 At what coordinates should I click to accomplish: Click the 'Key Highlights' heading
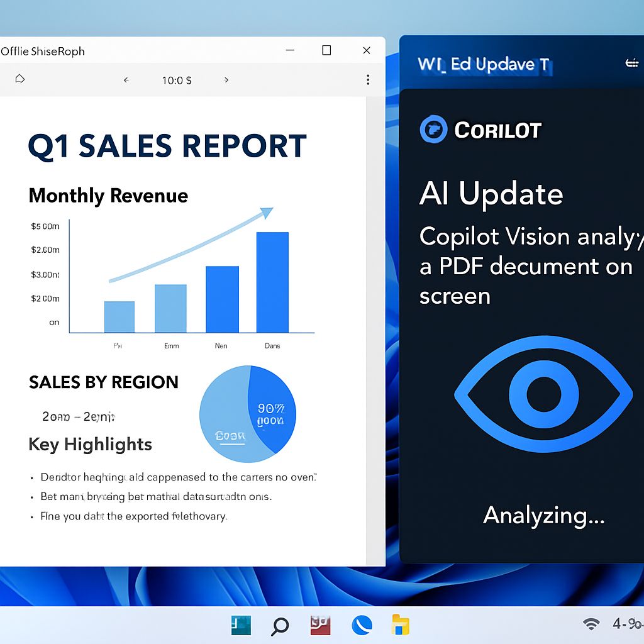(x=91, y=445)
